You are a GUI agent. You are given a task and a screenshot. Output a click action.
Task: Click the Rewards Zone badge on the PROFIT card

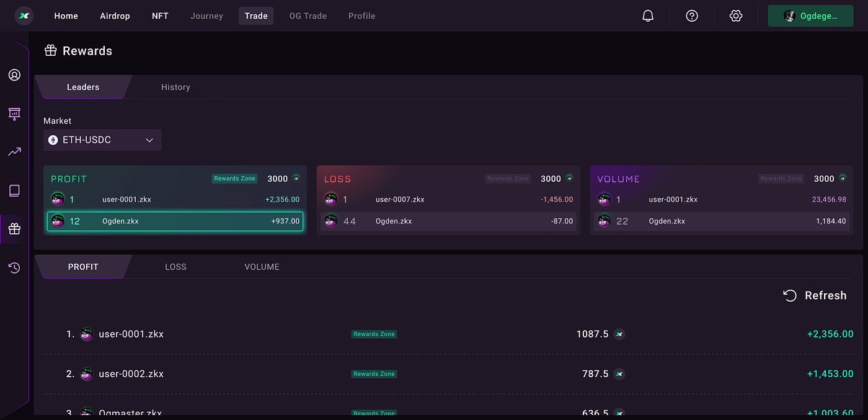[x=234, y=178]
